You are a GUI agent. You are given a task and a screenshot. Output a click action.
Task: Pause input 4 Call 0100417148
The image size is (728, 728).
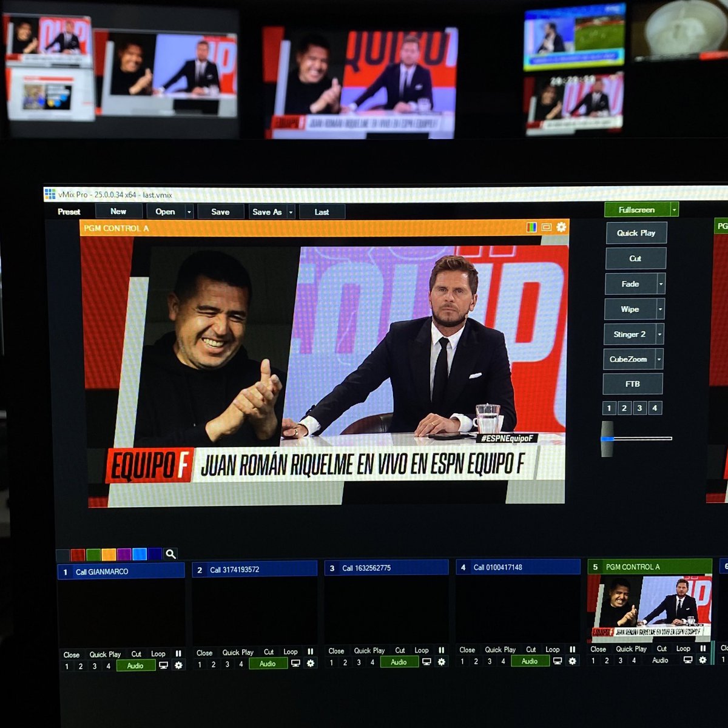[x=572, y=649]
